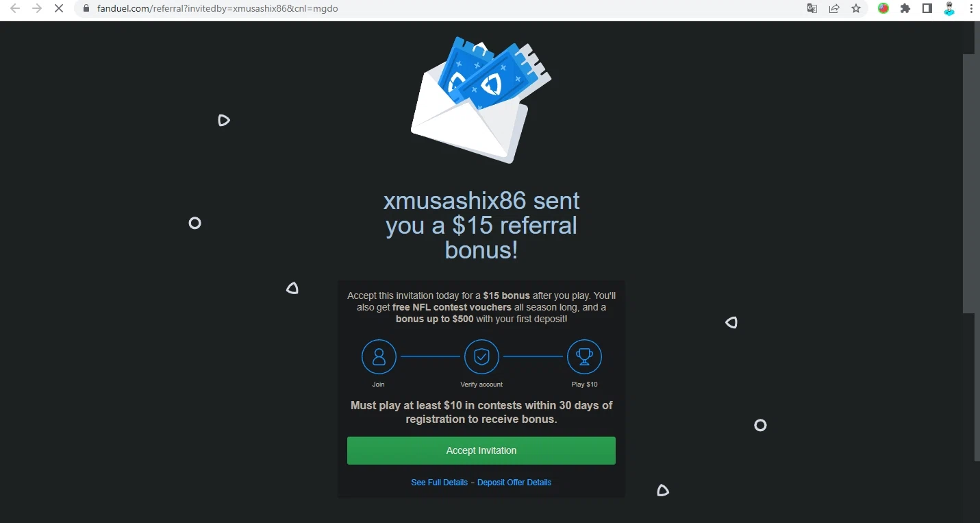
Task: Click the envelope with tickets illustration
Action: point(481,100)
